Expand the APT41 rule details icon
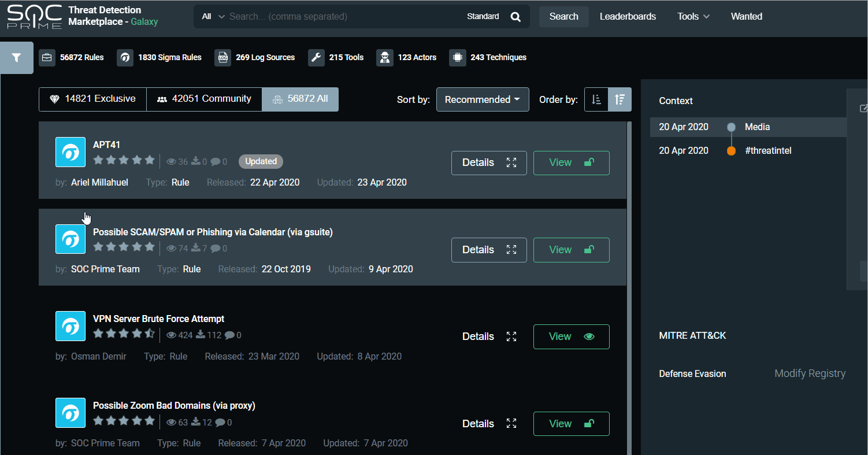The image size is (868, 455). click(511, 162)
